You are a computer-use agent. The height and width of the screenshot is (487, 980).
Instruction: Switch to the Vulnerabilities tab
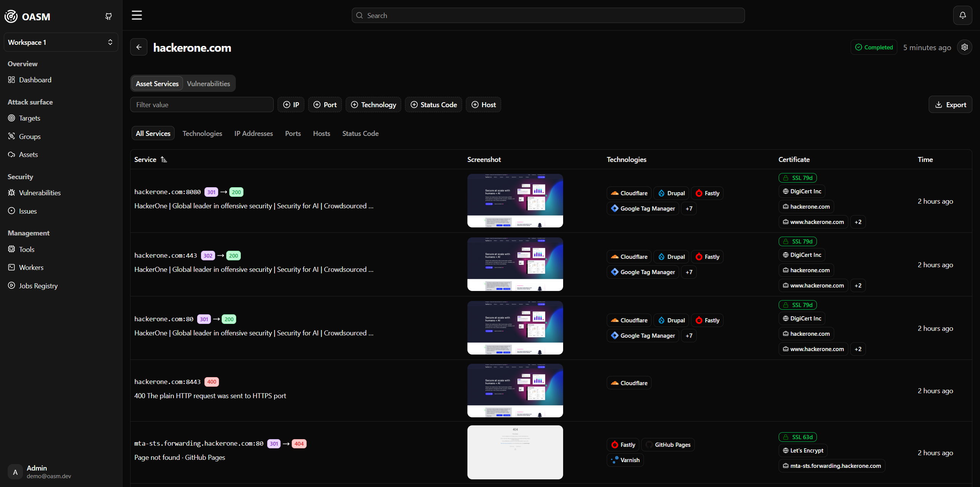(x=208, y=83)
